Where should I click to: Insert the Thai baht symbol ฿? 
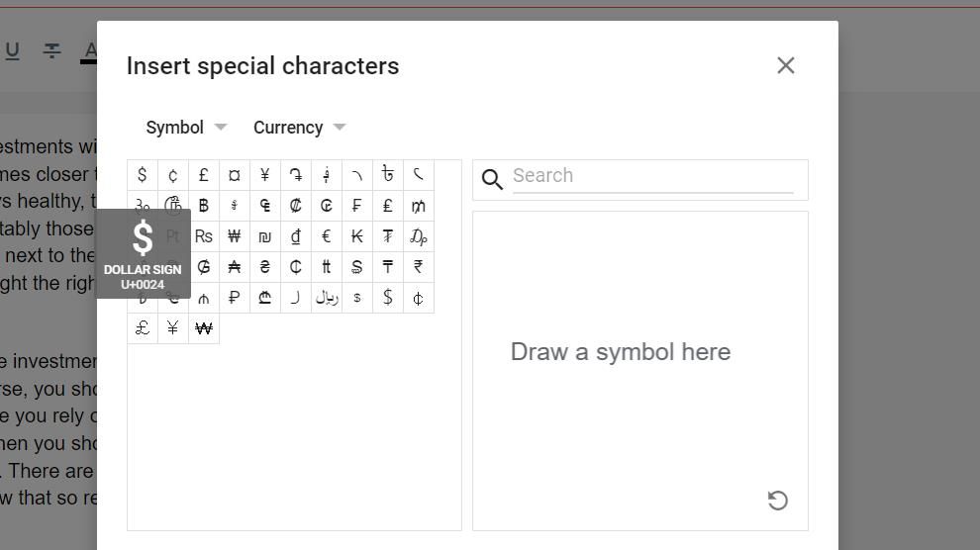point(204,206)
